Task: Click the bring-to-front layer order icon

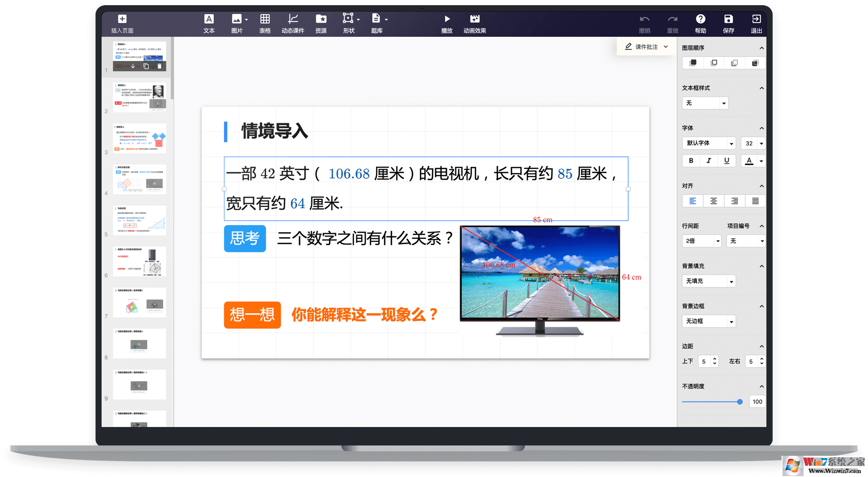Action: pyautogui.click(x=692, y=63)
